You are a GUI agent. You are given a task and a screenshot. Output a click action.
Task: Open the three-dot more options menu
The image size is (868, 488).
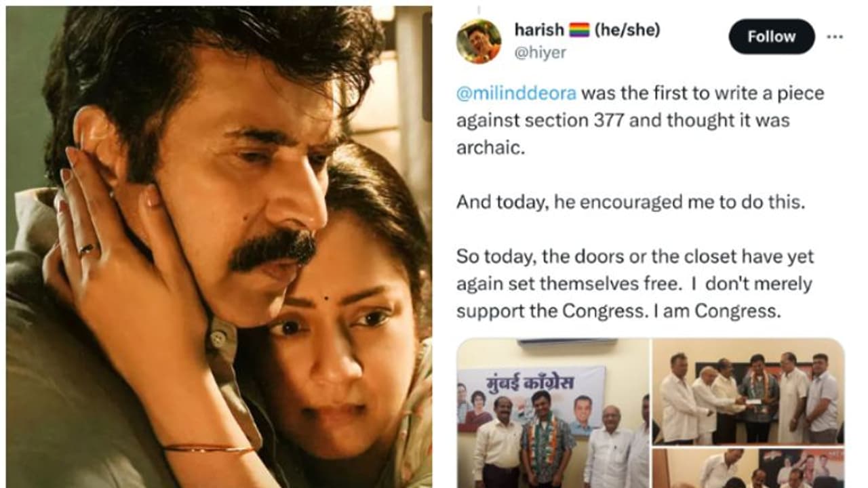835,37
